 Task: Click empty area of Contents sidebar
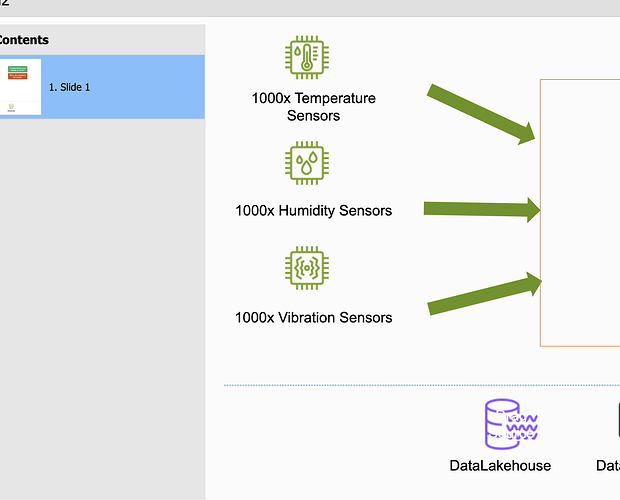[x=100, y=300]
